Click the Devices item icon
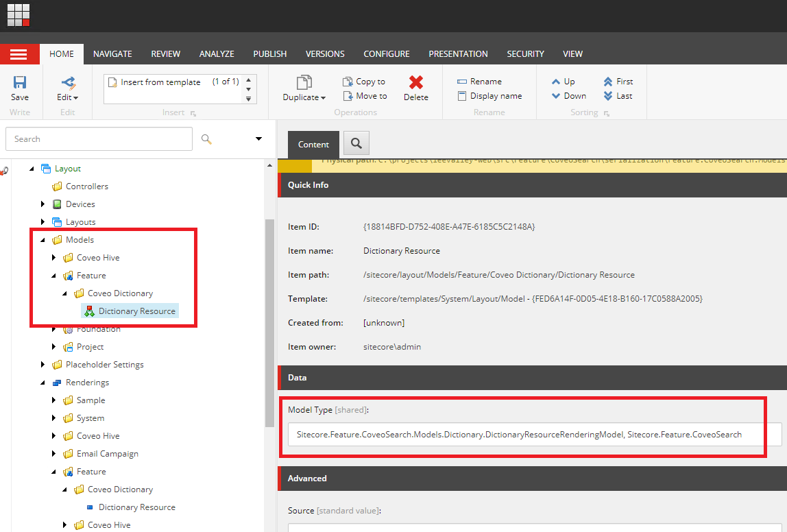Viewport: 787px width, 532px height. pyautogui.click(x=57, y=204)
